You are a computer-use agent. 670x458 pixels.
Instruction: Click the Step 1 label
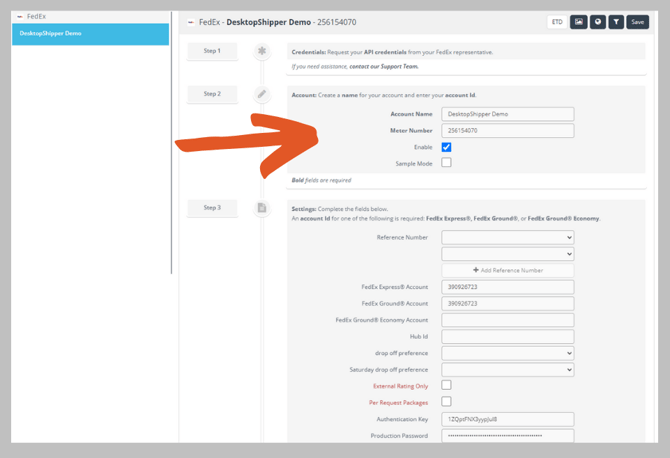coord(212,51)
